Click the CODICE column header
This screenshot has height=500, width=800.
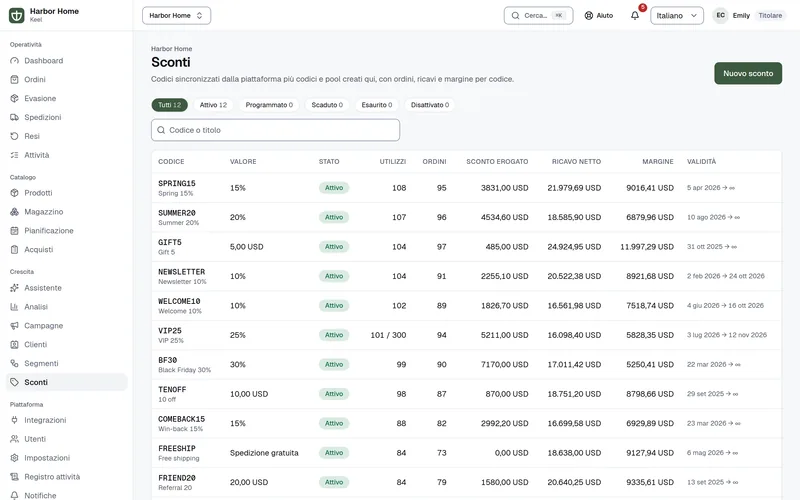point(171,162)
